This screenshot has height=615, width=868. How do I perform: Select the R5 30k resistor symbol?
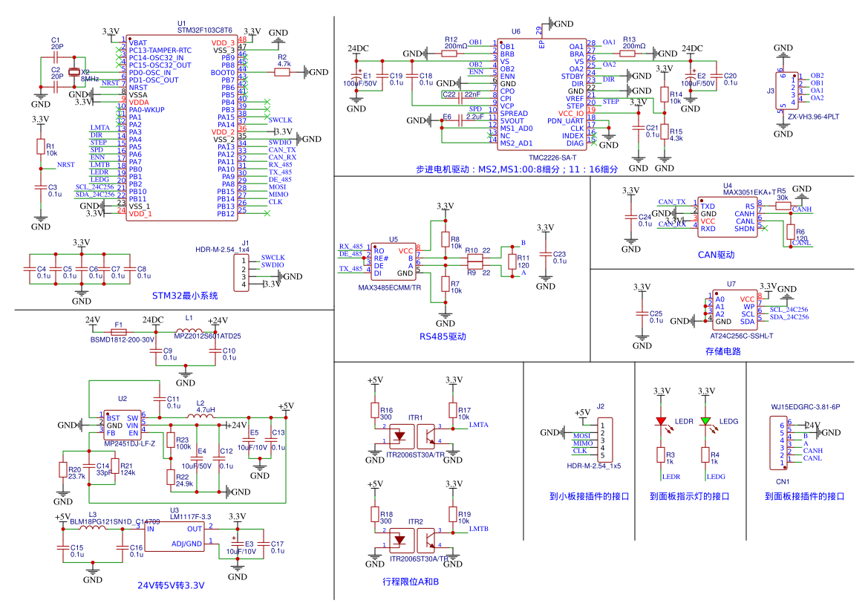click(782, 205)
